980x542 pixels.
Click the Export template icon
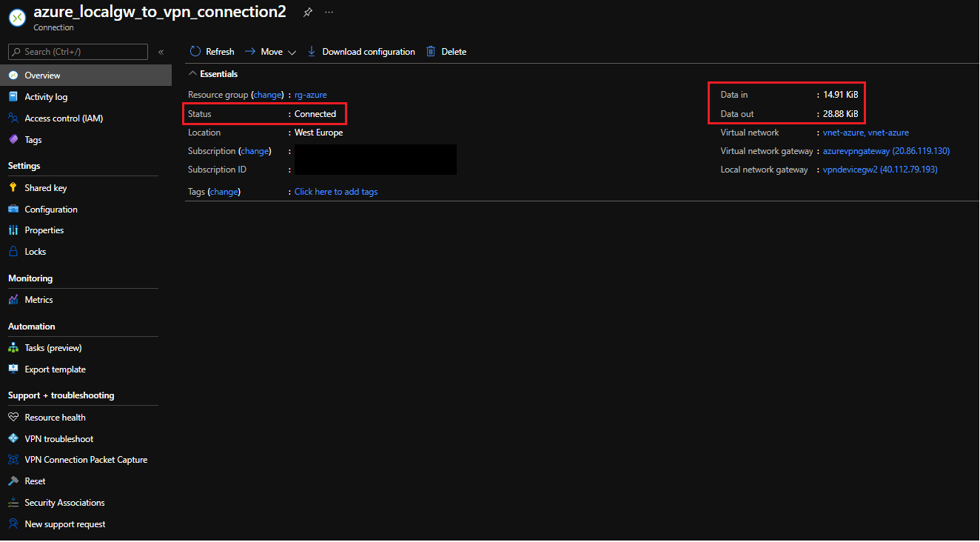(x=13, y=369)
